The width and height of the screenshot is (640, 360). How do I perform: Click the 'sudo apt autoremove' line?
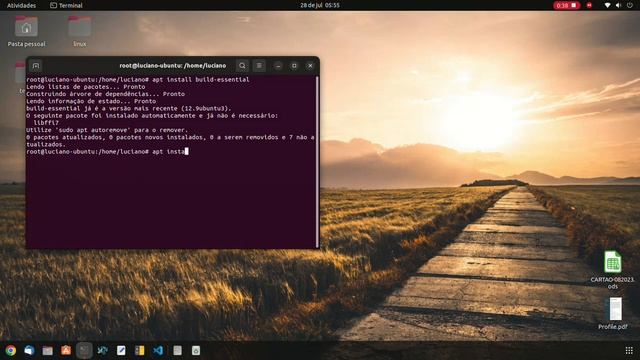coord(107,130)
